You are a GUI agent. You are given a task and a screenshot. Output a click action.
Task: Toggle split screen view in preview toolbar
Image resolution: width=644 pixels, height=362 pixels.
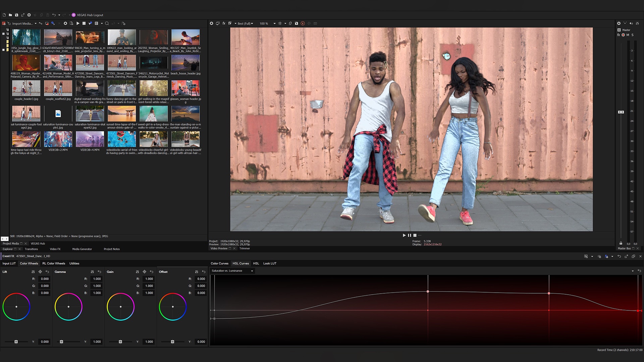tap(230, 23)
